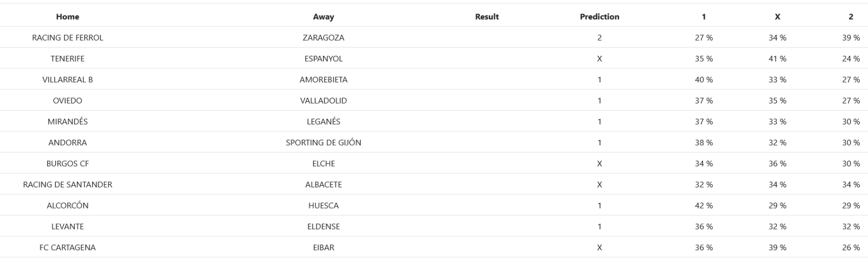
Task: Click the 41 % draw value for TENERIFE
Action: click(777, 58)
